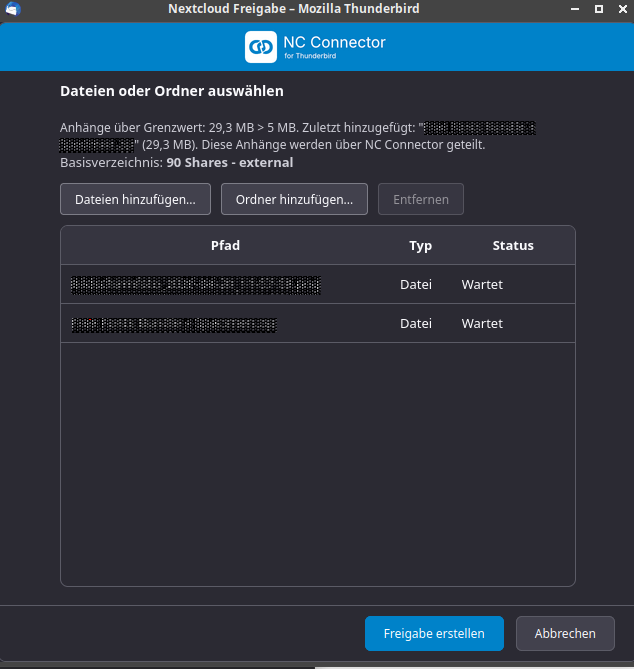634x669 pixels.
Task: Click the Entfernen button
Action: pyautogui.click(x=421, y=199)
